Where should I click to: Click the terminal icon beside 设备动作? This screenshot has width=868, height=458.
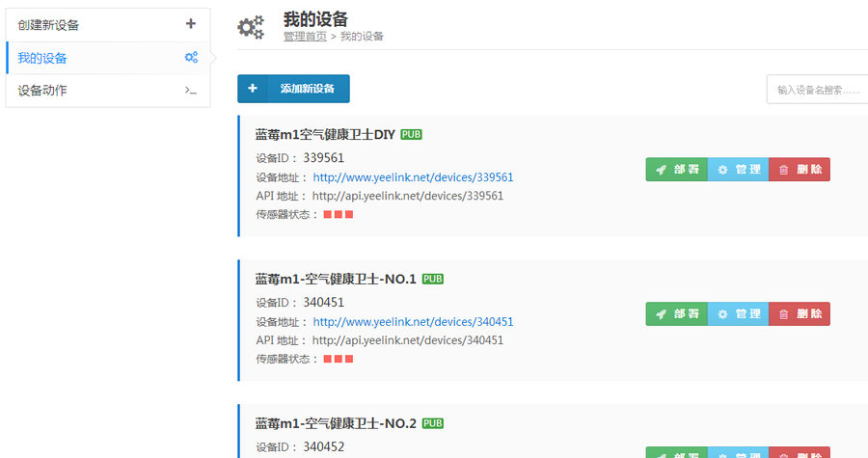pos(191,91)
